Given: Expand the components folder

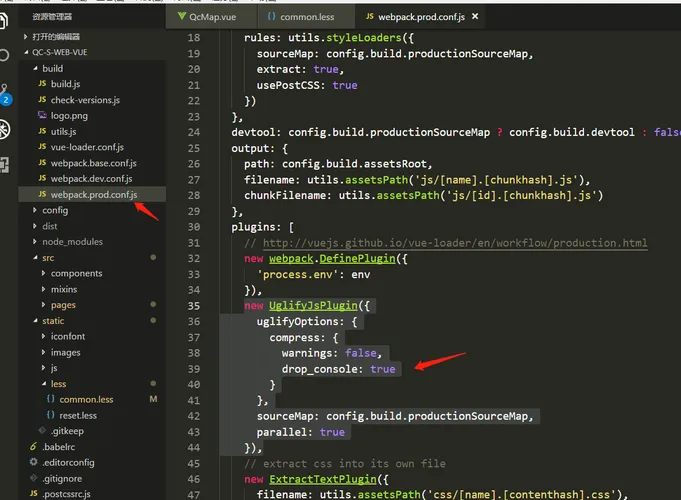Looking at the screenshot, I should point(43,273).
